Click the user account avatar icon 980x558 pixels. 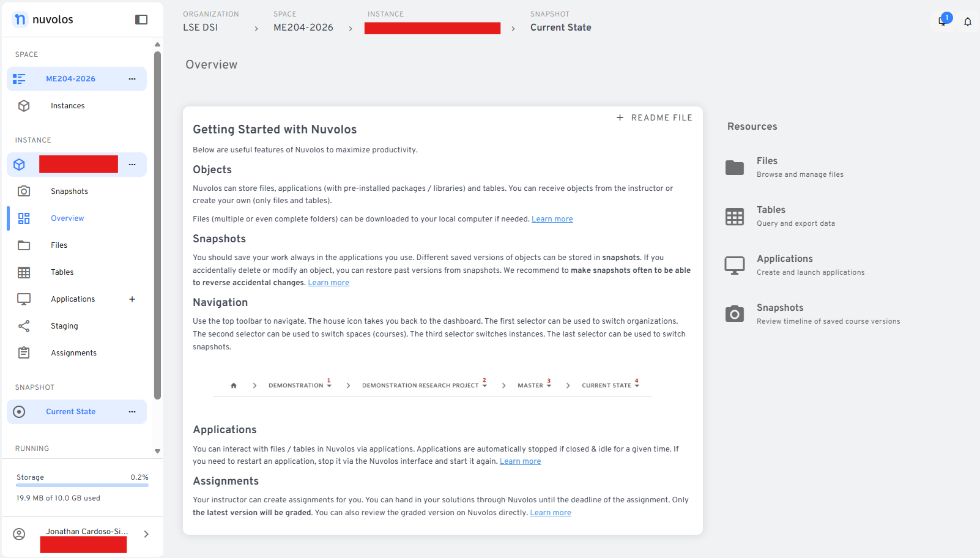coord(19,534)
